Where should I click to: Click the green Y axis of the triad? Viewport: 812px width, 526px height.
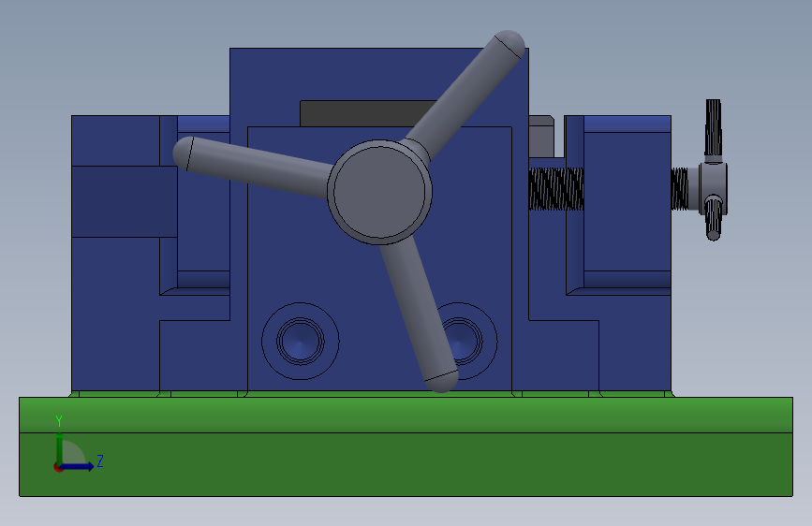[x=60, y=449]
